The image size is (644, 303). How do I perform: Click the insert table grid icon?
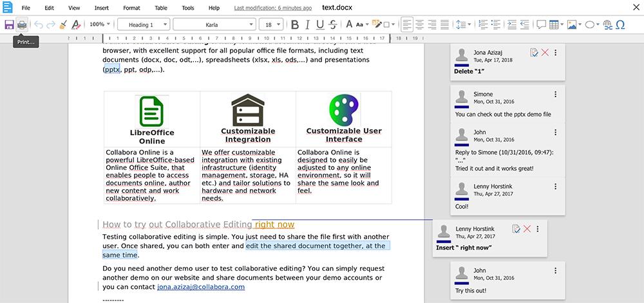(554, 24)
